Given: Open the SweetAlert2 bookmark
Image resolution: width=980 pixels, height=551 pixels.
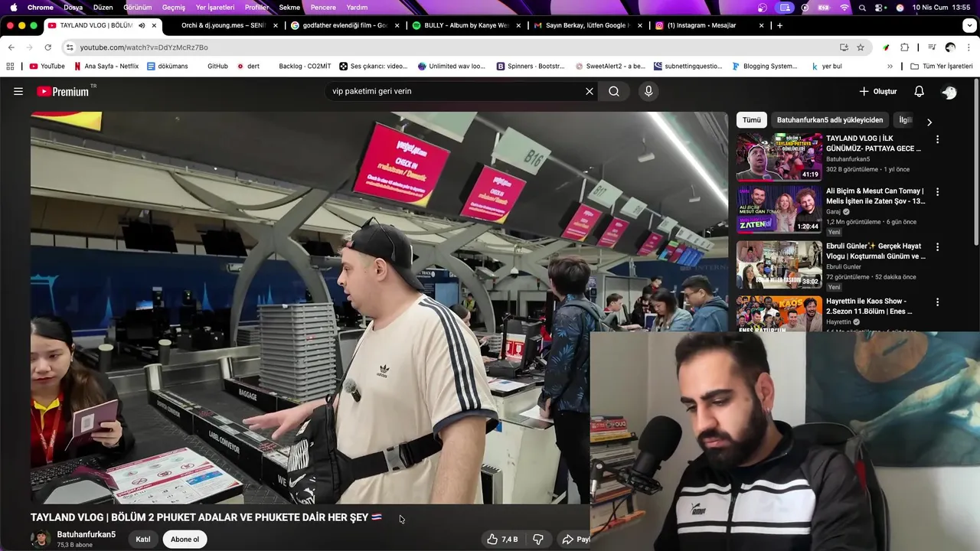Looking at the screenshot, I should (610, 67).
